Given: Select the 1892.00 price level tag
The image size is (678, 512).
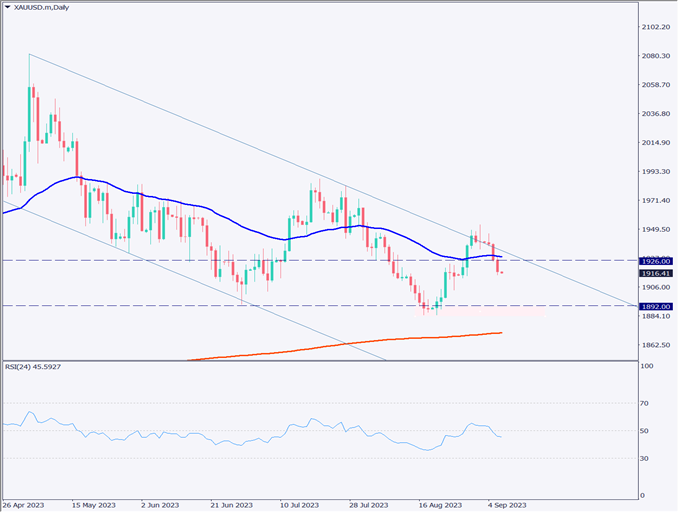Looking at the screenshot, I should coord(656,306).
